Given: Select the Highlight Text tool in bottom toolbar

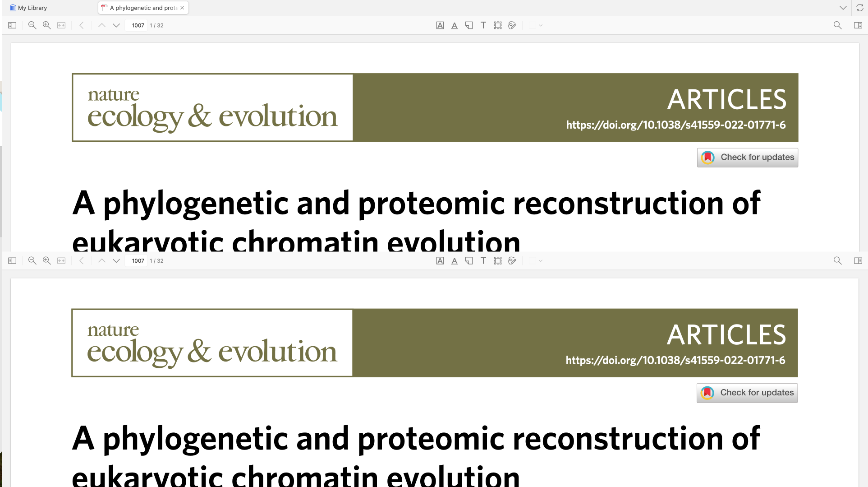Looking at the screenshot, I should [x=440, y=260].
